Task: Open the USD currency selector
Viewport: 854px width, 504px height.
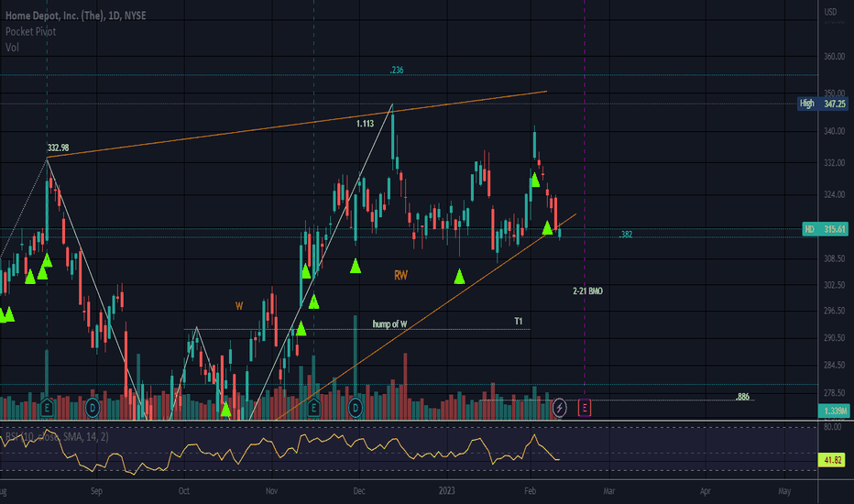Action: [x=830, y=11]
